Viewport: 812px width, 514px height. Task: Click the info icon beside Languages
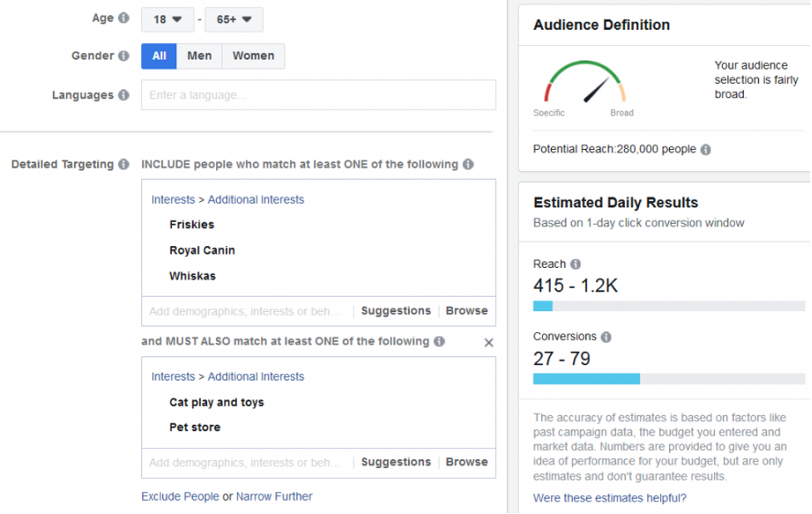pos(124,95)
